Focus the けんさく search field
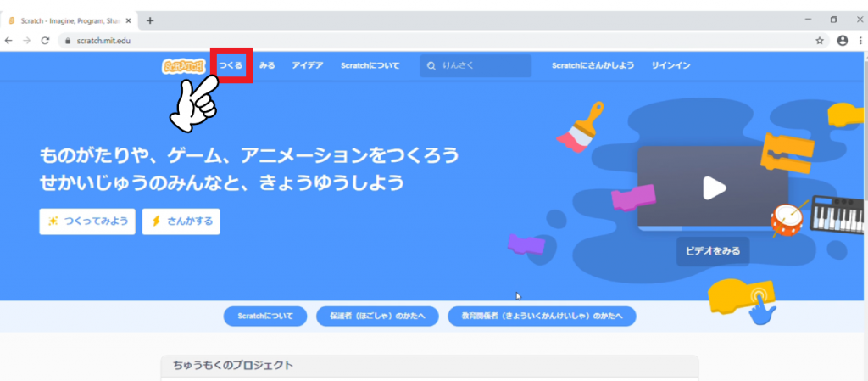868x381 pixels. pos(476,66)
